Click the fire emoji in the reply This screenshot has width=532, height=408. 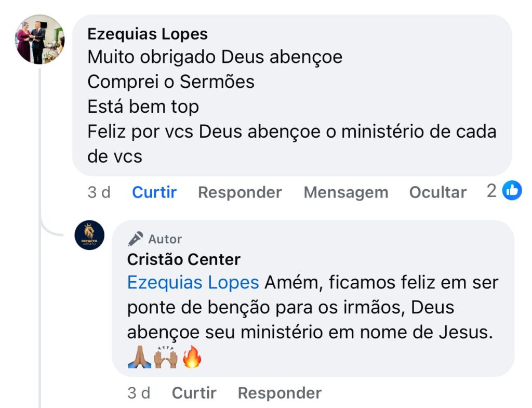[x=191, y=358]
